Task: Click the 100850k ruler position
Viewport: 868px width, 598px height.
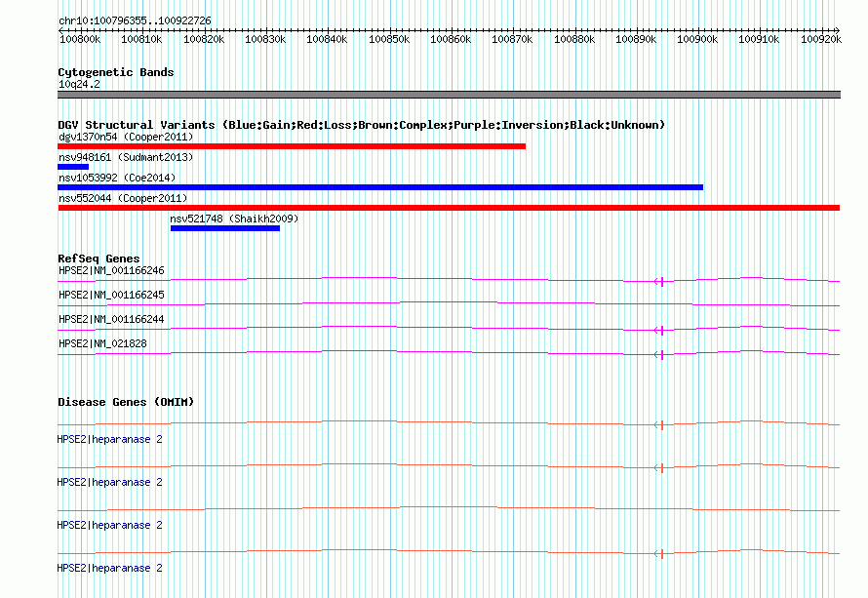Action: tap(389, 39)
